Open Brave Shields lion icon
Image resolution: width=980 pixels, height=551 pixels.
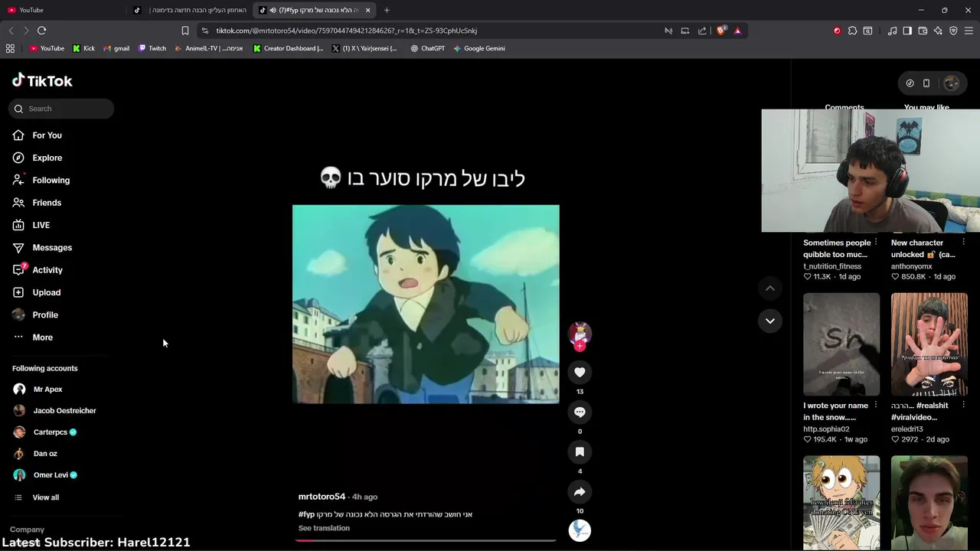[721, 31]
